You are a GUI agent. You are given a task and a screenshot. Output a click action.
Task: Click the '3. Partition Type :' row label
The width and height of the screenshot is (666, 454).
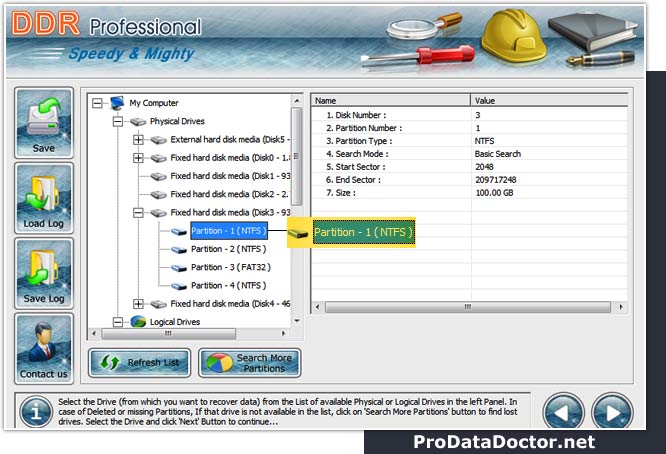[x=359, y=141]
